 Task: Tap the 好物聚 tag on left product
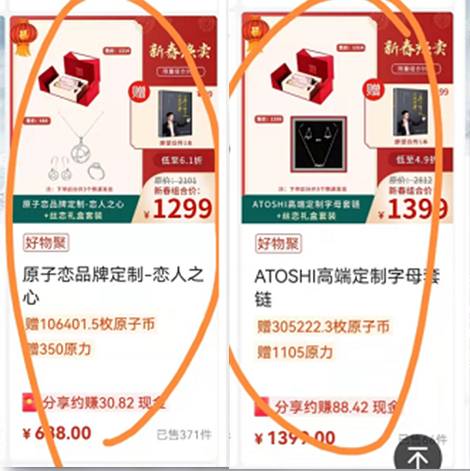tap(46, 242)
